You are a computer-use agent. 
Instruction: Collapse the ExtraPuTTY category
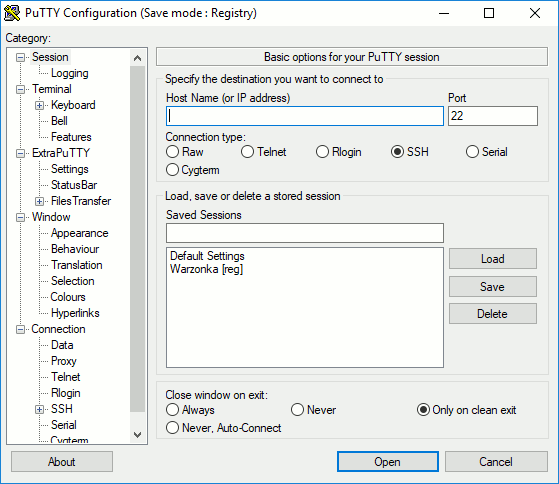click(x=21, y=154)
